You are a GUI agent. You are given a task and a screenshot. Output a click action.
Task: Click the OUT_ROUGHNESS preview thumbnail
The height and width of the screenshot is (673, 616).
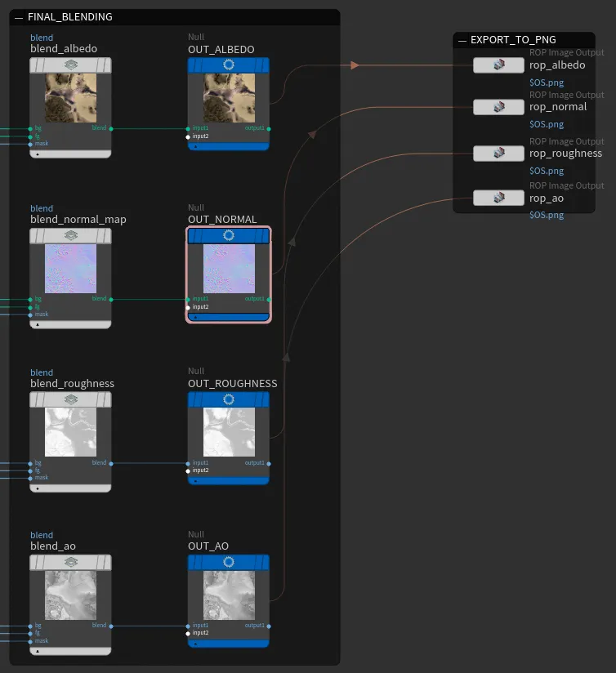pyautogui.click(x=229, y=432)
